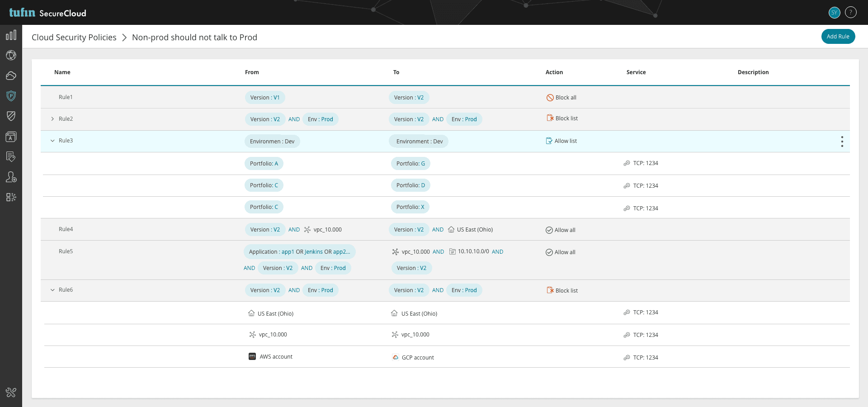Click the VPC icon in Rule4 From
The height and width of the screenshot is (407, 868).
click(307, 230)
